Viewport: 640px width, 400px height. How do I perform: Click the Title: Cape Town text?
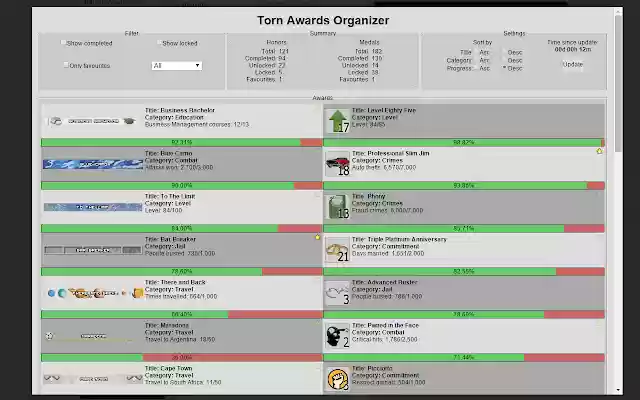point(168,368)
